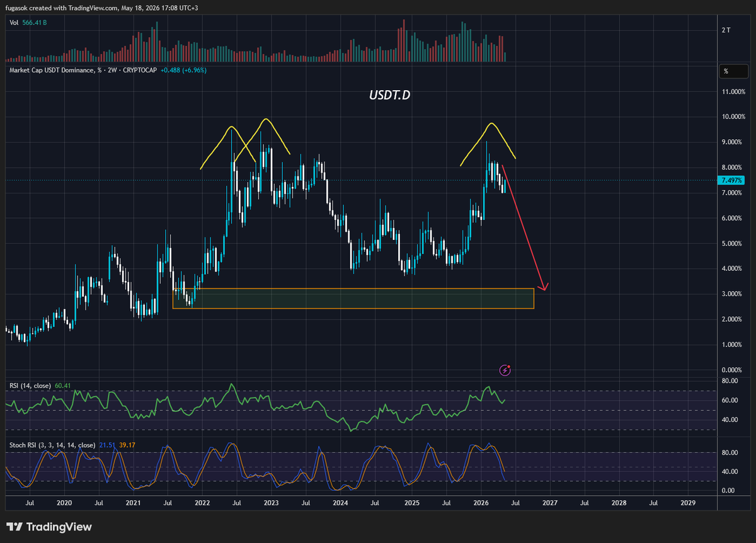Click the +0.488 (+6.96%) change value
This screenshot has height=543, width=756.
184,70
